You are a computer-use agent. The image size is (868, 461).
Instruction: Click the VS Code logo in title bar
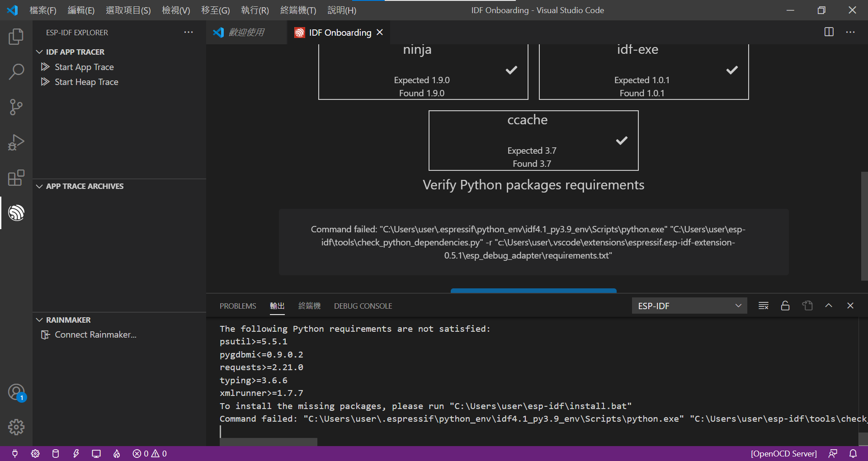[x=13, y=10]
